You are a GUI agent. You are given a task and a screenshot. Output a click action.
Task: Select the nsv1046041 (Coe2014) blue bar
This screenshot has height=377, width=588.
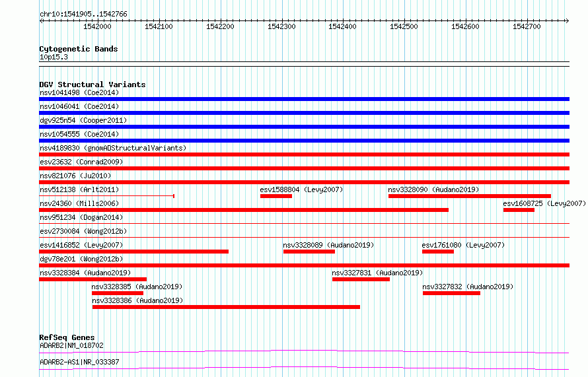[304, 113]
